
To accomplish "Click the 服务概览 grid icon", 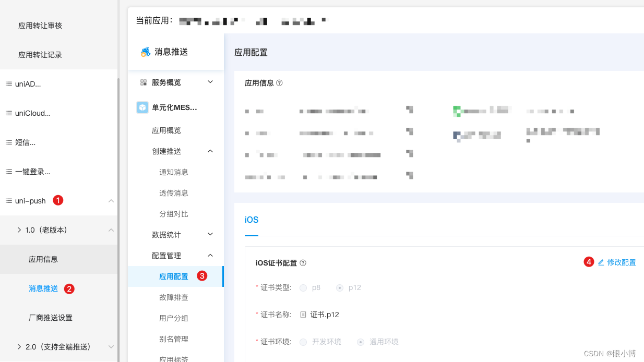I will point(143,82).
